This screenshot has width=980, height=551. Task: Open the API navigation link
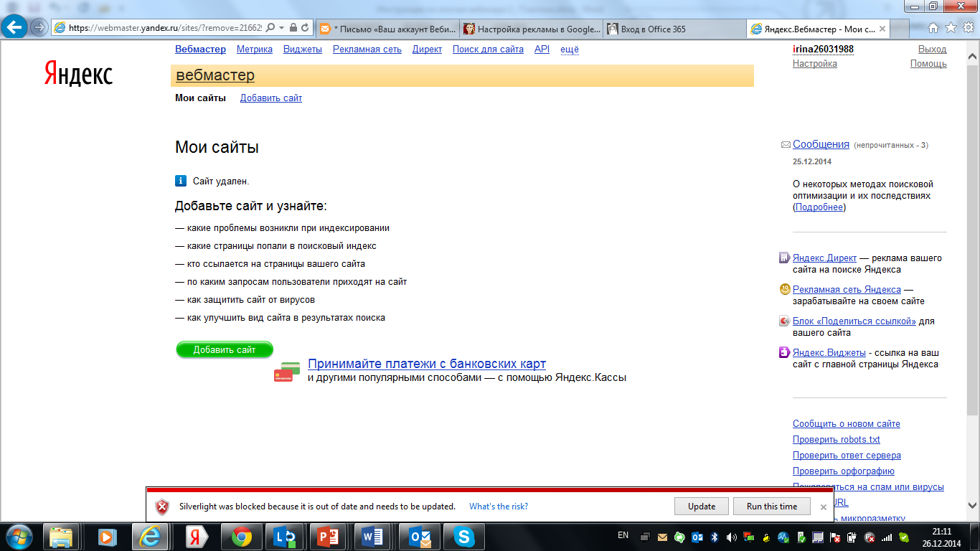pos(542,50)
